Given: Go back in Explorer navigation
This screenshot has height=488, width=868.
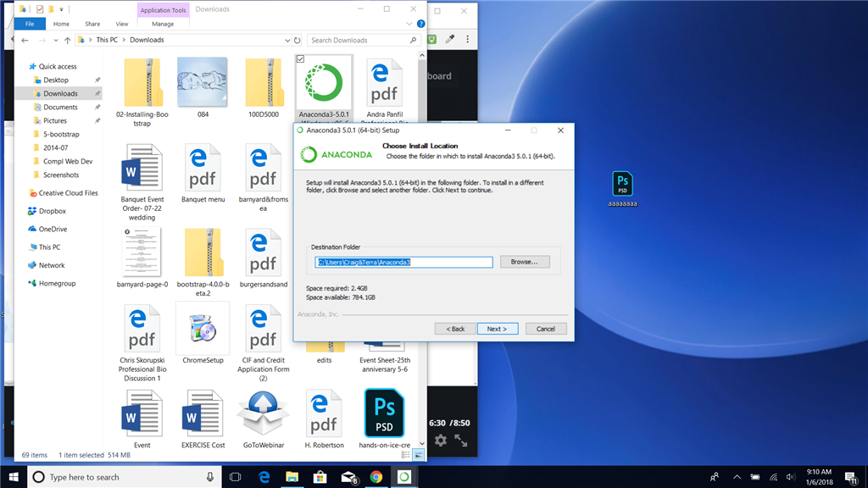Looking at the screenshot, I should point(25,40).
